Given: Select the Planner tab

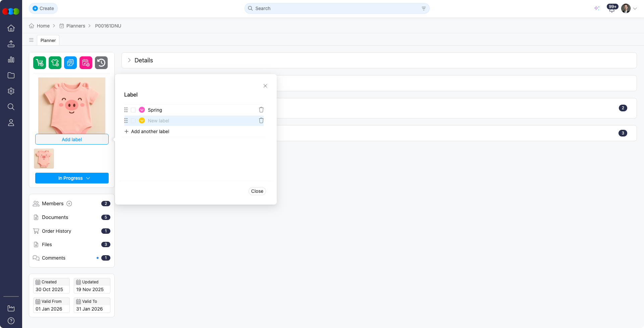Looking at the screenshot, I should pos(48,40).
